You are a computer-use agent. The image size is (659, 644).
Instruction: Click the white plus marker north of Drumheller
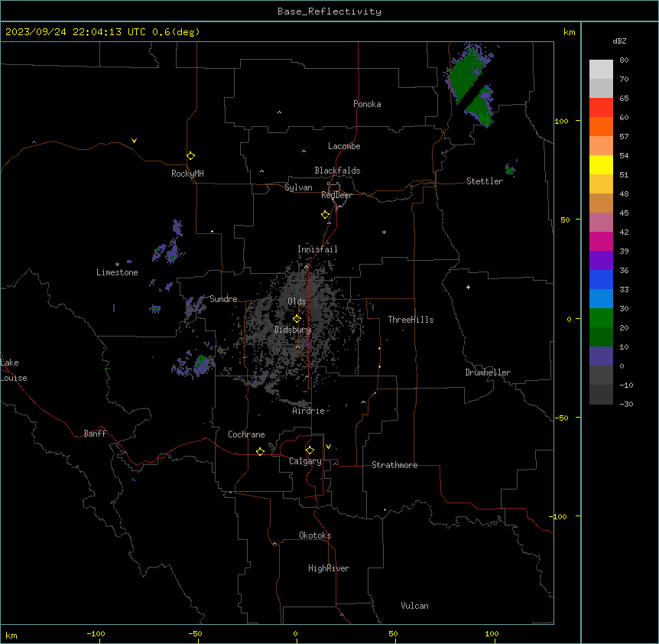click(468, 287)
